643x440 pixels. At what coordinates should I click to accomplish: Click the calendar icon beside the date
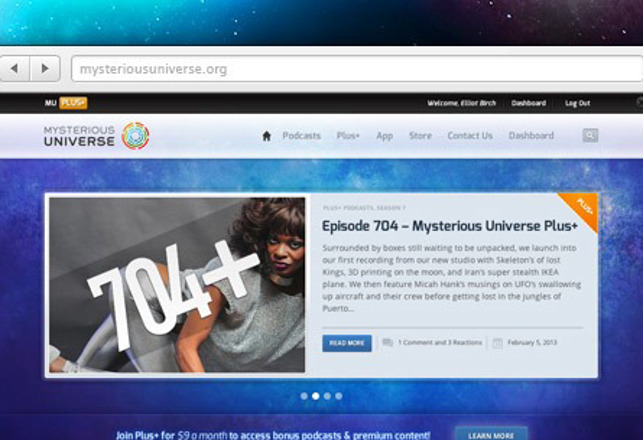pos(497,343)
